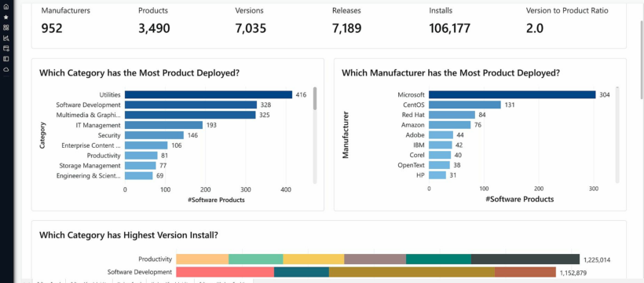This screenshot has height=283, width=644.
Task: Select the Corel bar showing 40
Action: tap(440, 155)
